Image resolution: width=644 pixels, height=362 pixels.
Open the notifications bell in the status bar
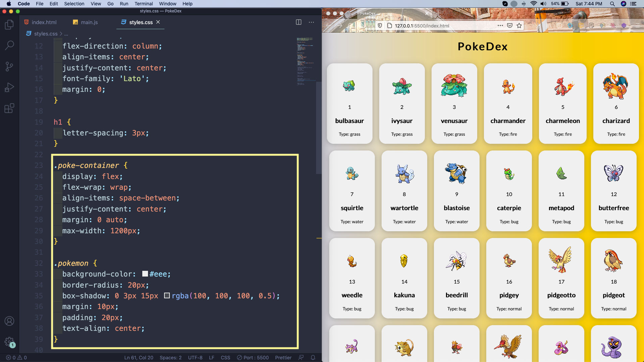click(313, 358)
